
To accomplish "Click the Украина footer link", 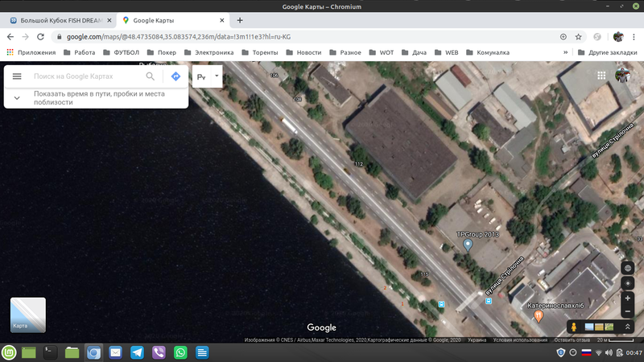I will [x=477, y=339].
